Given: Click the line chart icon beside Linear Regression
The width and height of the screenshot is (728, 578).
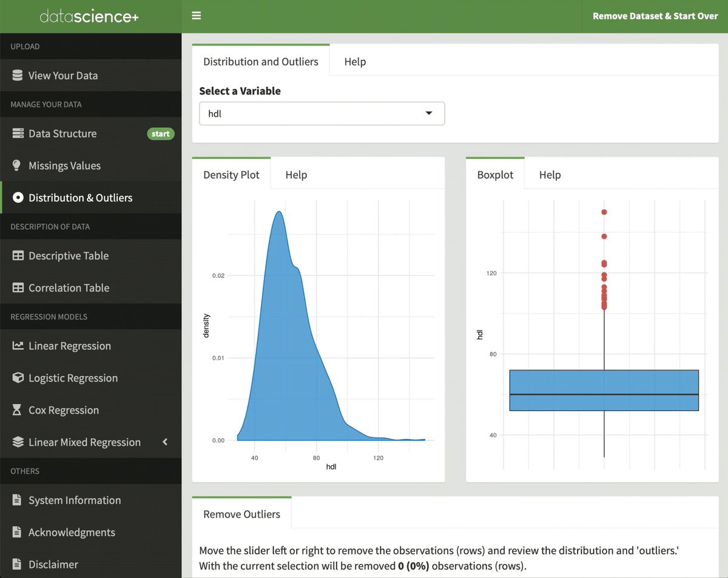Looking at the screenshot, I should pos(18,346).
